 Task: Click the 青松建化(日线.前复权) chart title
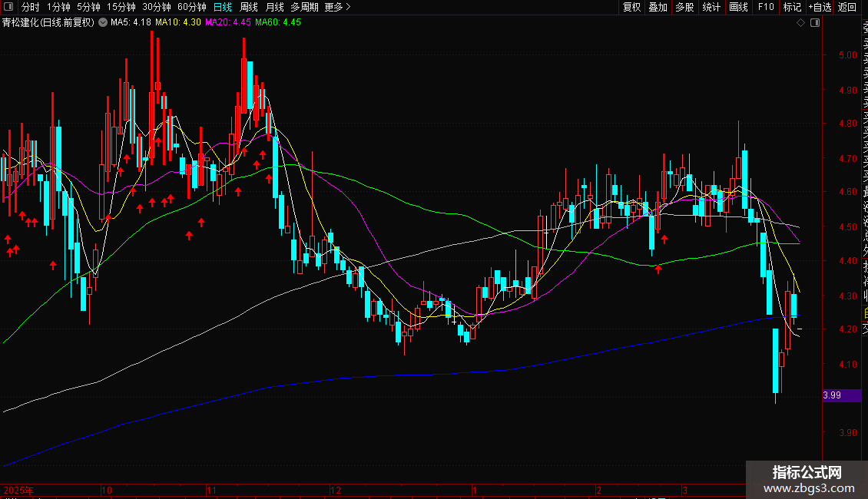click(x=48, y=22)
